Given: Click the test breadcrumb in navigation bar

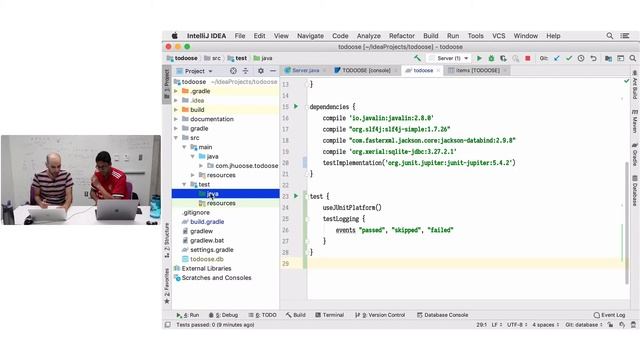Looking at the screenshot, I should click(x=237, y=58).
